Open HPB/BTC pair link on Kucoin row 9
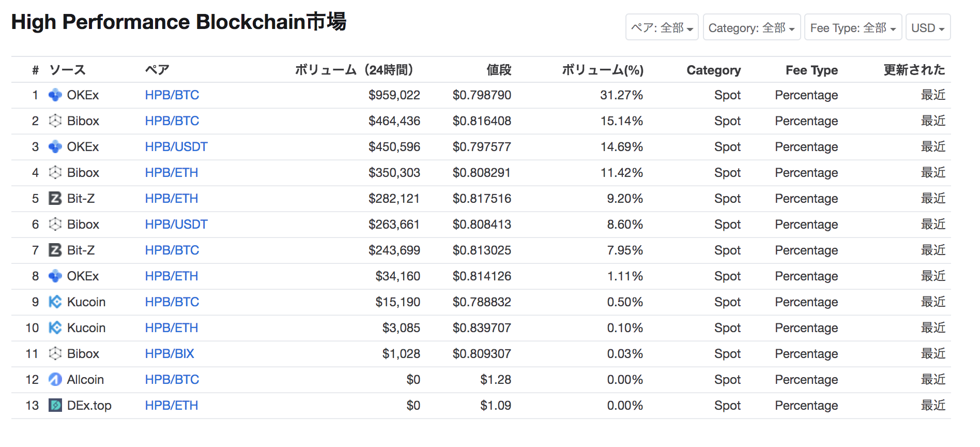Image resolution: width=980 pixels, height=447 pixels. tap(172, 302)
